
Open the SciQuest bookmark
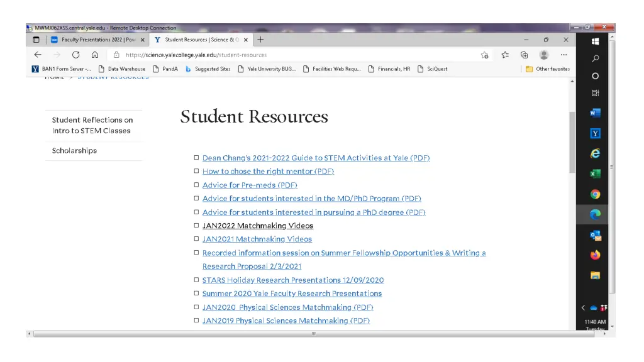(433, 69)
